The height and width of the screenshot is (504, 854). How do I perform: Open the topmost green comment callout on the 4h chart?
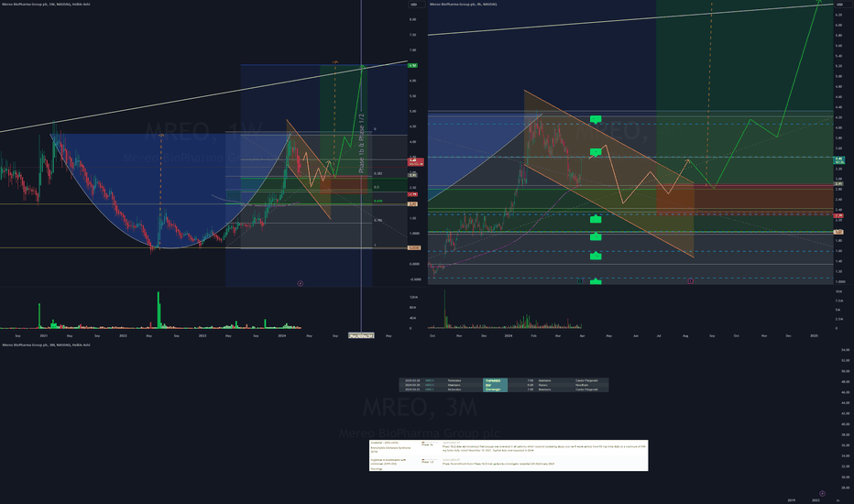[596, 119]
